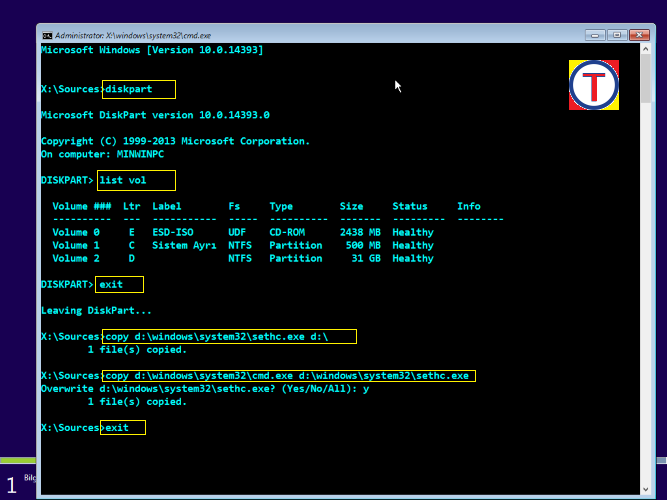667x500 pixels.
Task: Click 'On computer: MINWINPC' text
Action: (x=103, y=154)
